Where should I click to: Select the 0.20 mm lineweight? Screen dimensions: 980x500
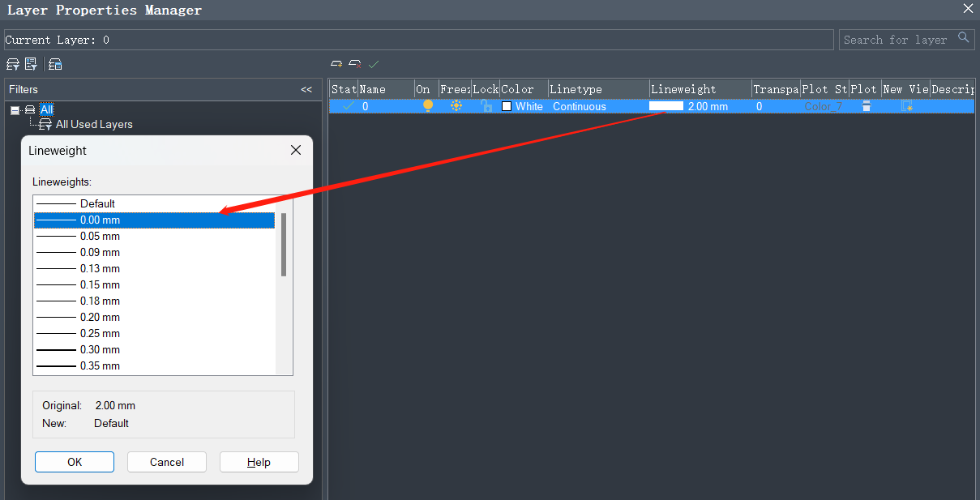(x=154, y=317)
